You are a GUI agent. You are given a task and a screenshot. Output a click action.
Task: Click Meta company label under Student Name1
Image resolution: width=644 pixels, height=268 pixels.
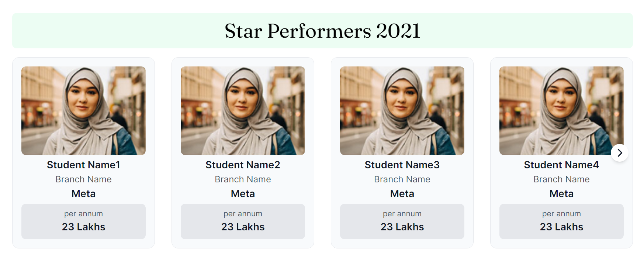[x=83, y=194]
